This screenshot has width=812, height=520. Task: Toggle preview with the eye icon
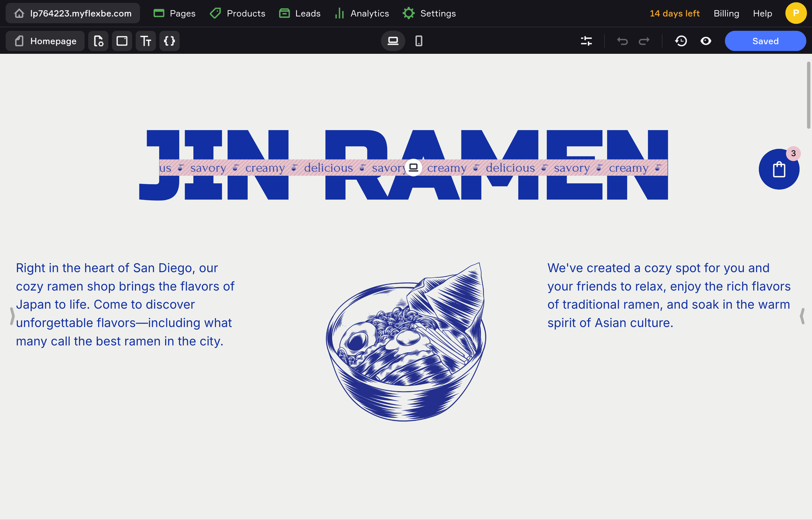pyautogui.click(x=706, y=41)
